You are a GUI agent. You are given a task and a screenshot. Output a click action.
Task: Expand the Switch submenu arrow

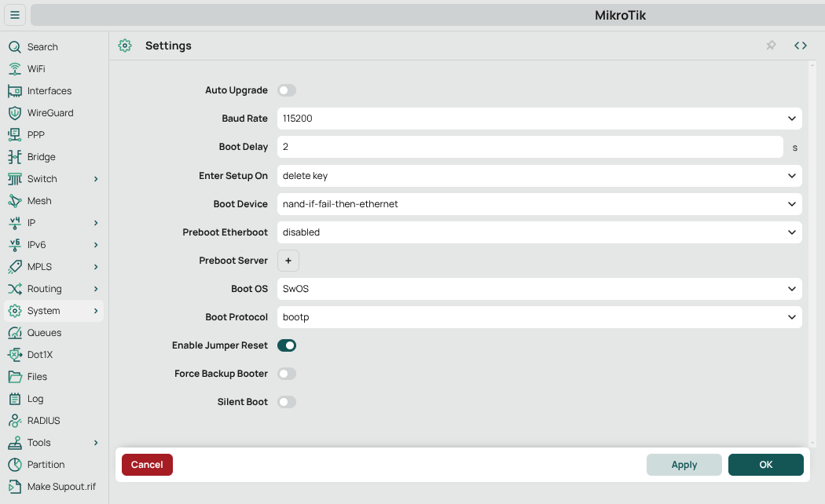tap(96, 179)
